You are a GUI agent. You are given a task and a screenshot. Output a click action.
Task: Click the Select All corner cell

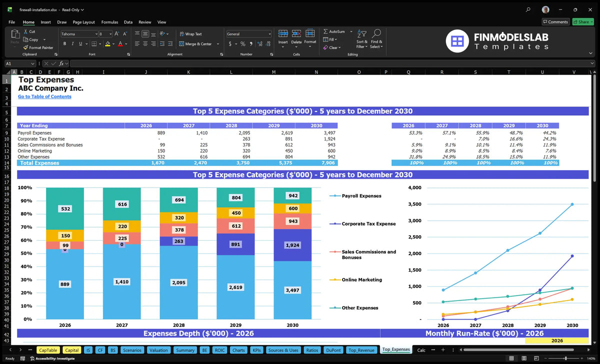tap(7, 72)
